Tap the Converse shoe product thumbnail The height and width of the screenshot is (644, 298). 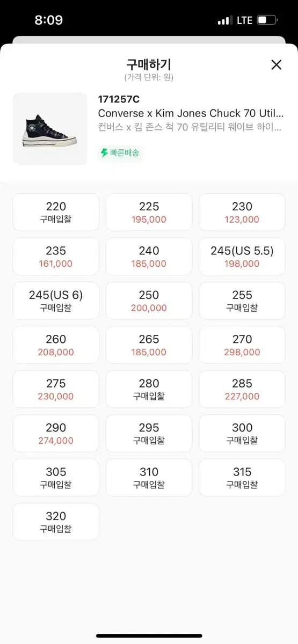coord(50,129)
